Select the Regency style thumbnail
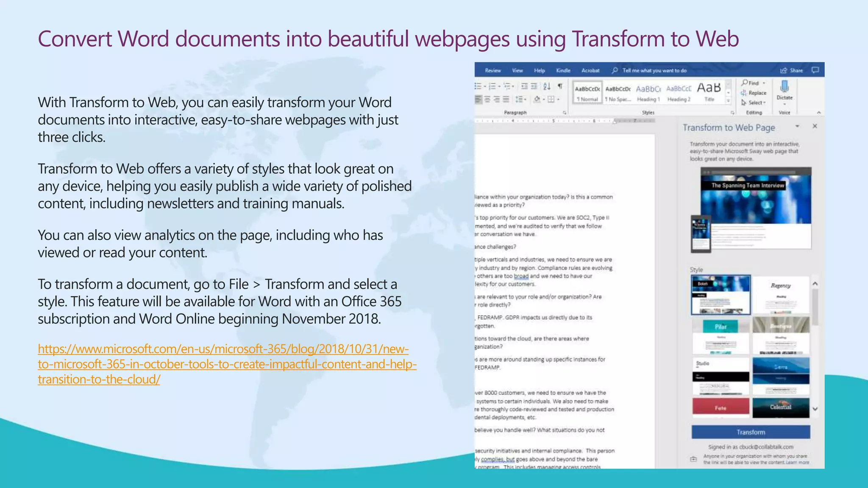Image resolution: width=868 pixels, height=488 pixels. coord(781,295)
